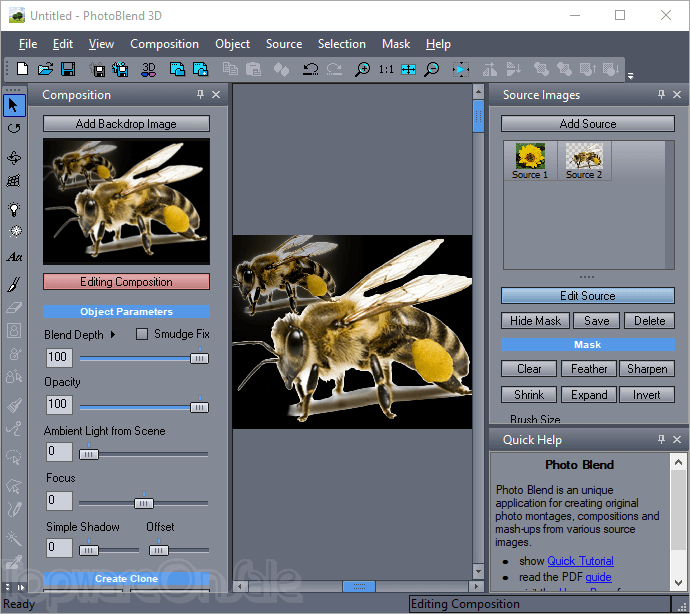
Task: Click the Feather mask button
Action: (x=589, y=368)
